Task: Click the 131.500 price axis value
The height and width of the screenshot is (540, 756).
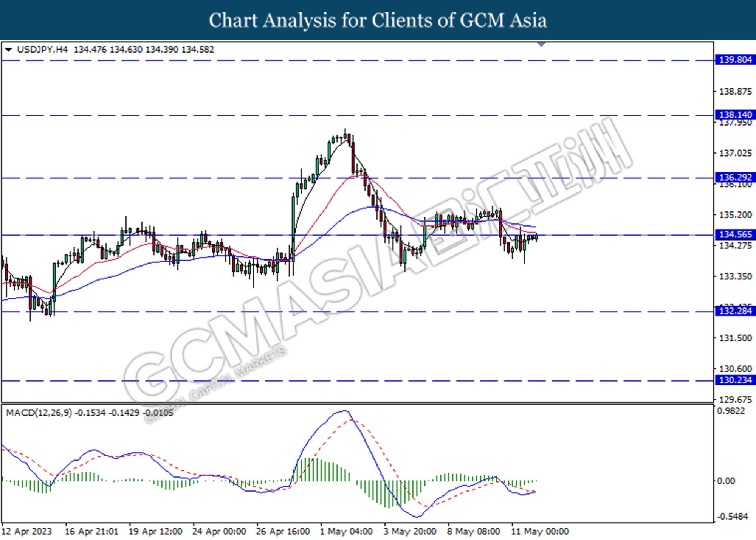Action: pos(735,338)
